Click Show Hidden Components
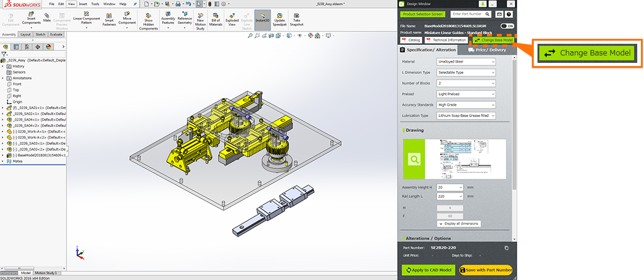This screenshot has width=644, height=280. [x=148, y=21]
